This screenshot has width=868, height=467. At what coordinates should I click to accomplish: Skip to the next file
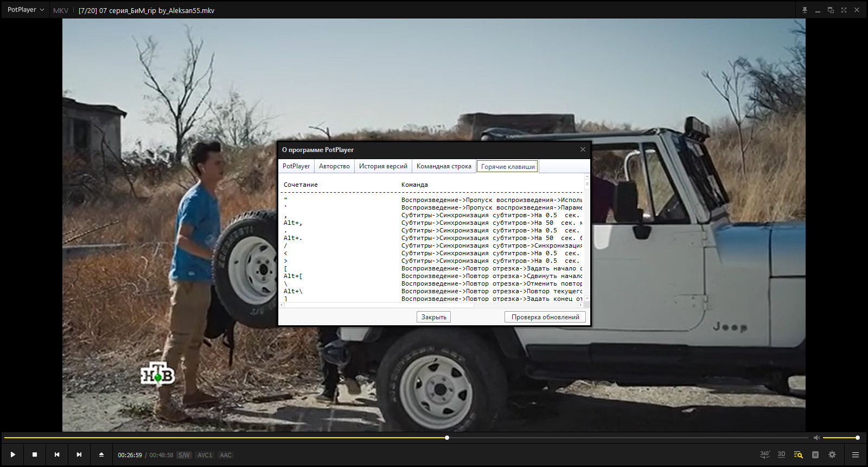point(79,455)
